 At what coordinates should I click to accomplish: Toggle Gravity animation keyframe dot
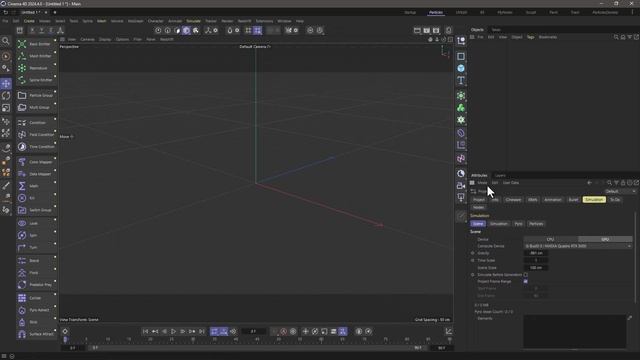(473, 253)
